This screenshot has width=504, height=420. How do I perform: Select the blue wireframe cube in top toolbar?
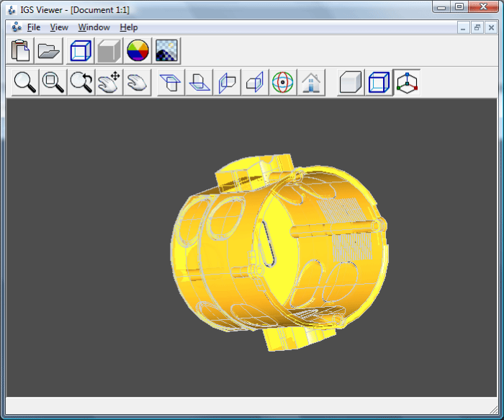(81, 50)
